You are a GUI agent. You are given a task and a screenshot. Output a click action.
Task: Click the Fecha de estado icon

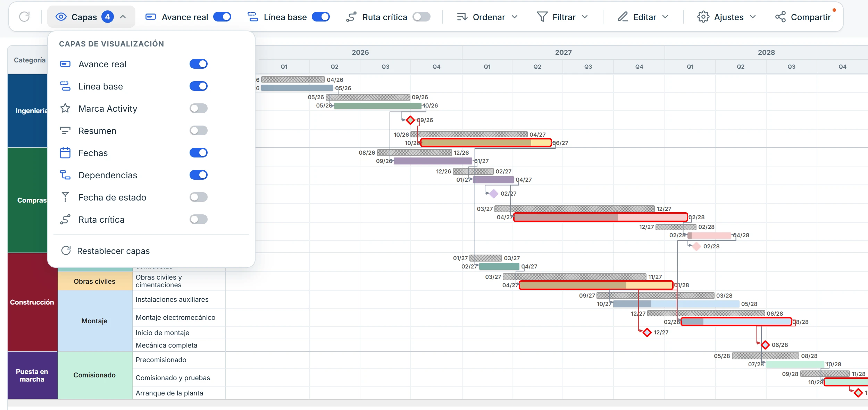[x=65, y=197]
